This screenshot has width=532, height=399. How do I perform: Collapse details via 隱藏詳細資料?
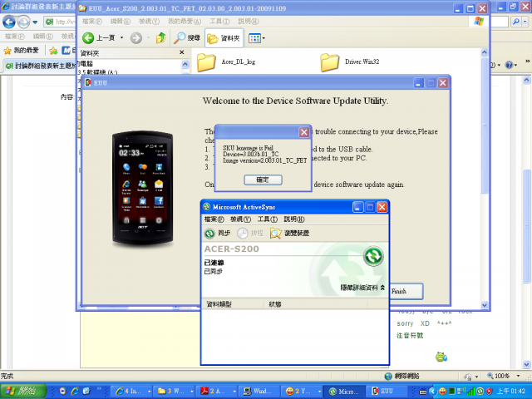tap(362, 288)
